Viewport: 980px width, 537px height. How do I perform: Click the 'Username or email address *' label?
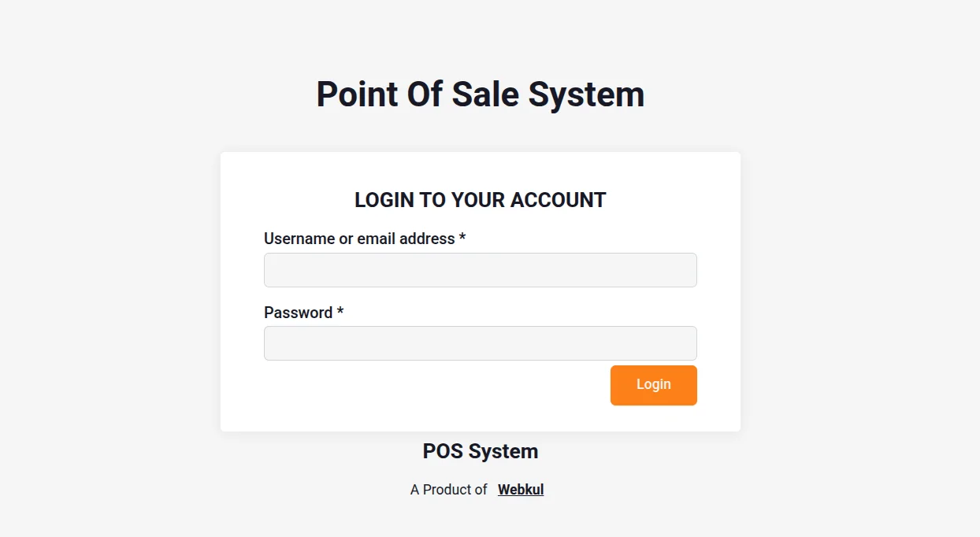click(x=358, y=239)
